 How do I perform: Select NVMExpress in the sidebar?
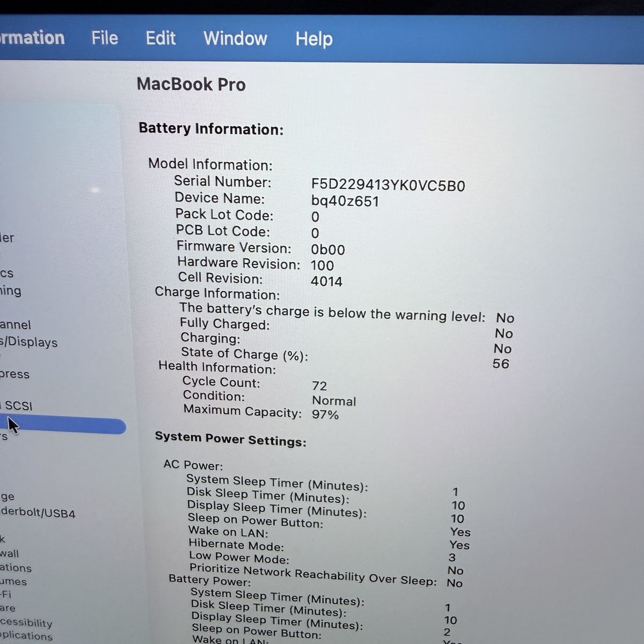pos(15,374)
